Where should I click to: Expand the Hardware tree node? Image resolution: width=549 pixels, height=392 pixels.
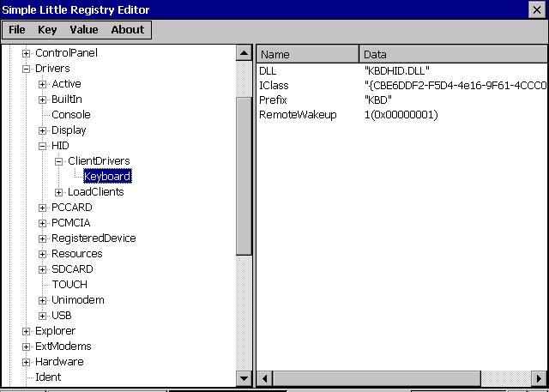(x=27, y=362)
